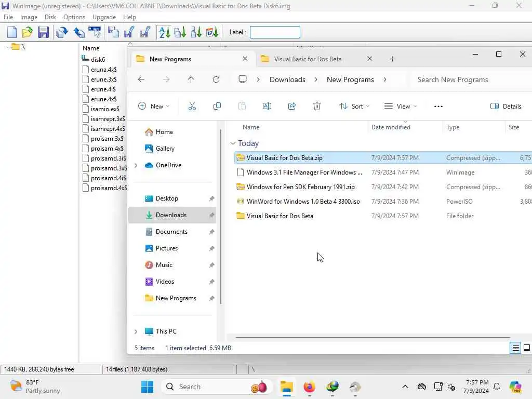Switch to Visual Basic for Dos Beta tab
The image size is (532, 399).
tap(308, 59)
